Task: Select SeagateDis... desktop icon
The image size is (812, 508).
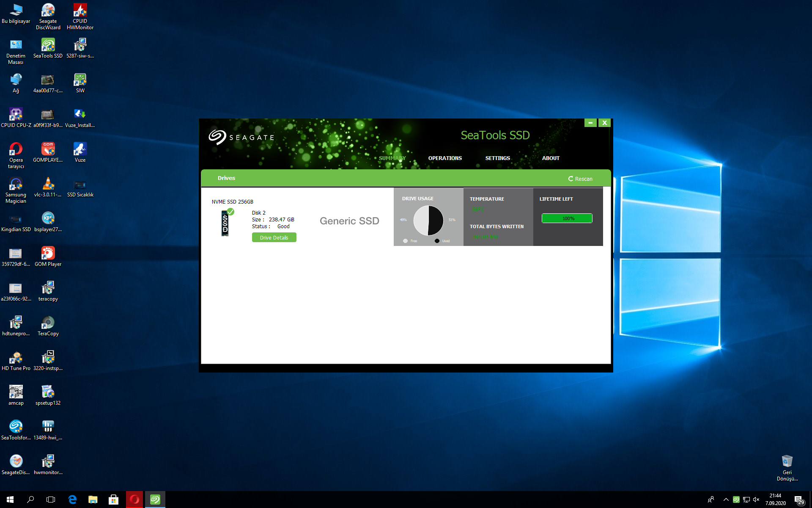Action: pos(16,465)
